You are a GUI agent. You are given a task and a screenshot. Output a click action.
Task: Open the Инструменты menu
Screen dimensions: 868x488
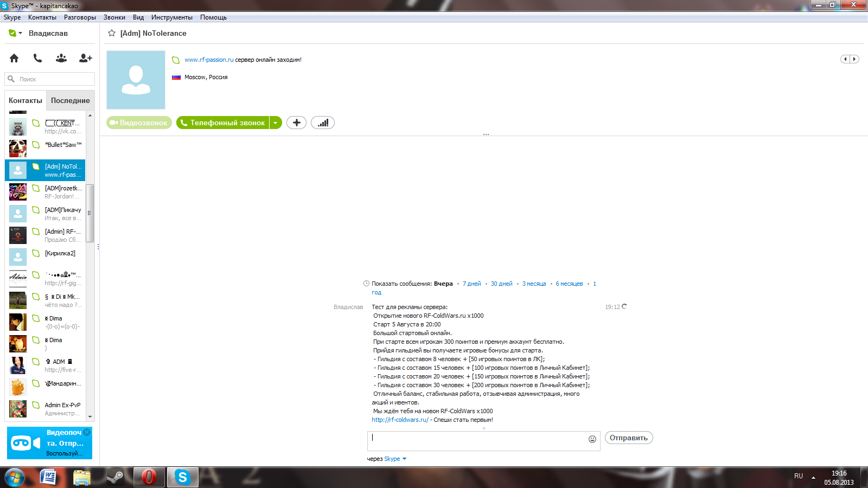click(x=172, y=17)
